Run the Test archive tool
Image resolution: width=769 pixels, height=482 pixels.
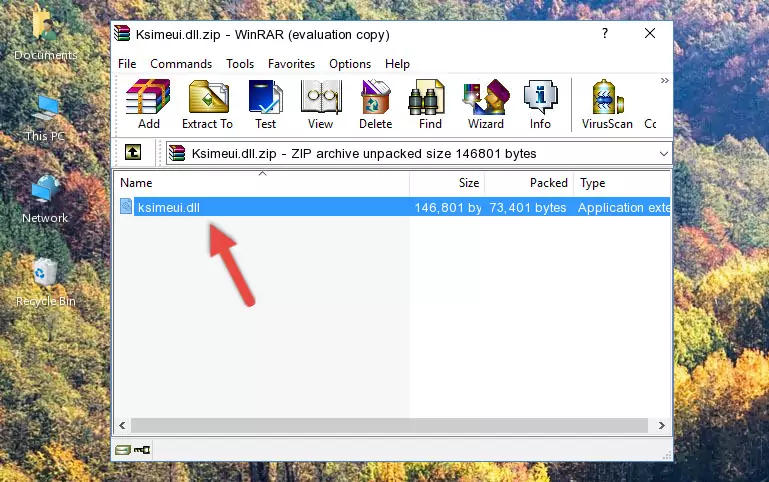point(265,104)
